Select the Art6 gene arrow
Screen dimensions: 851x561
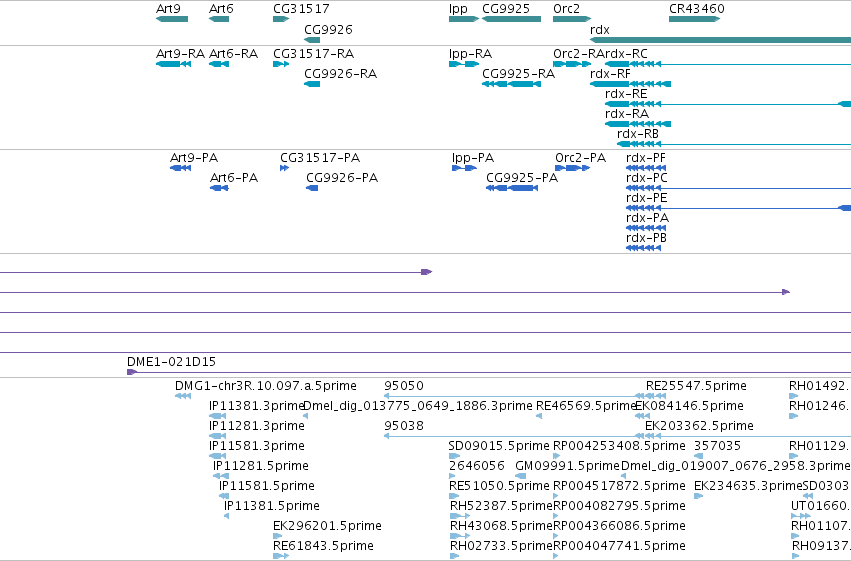click(219, 19)
